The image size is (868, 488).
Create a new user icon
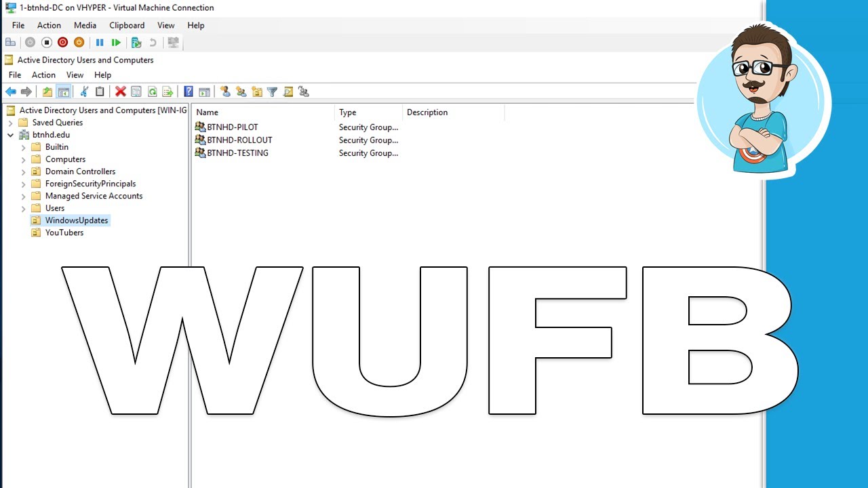225,91
